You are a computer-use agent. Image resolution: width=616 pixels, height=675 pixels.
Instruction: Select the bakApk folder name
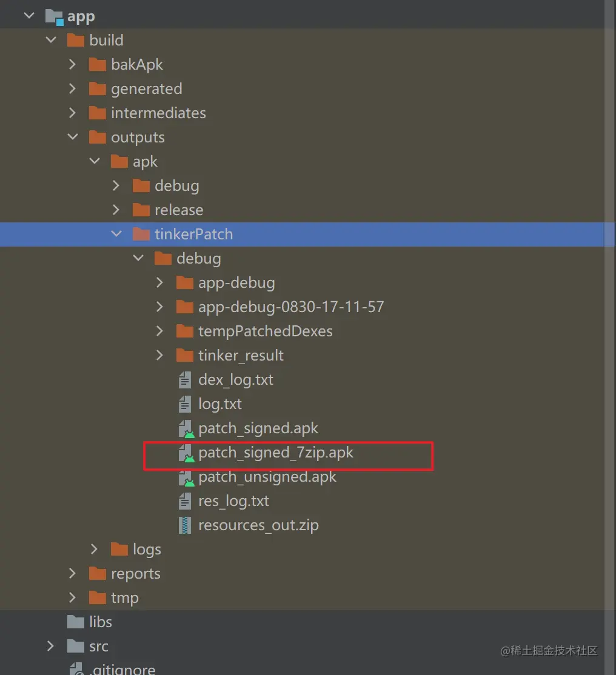click(x=137, y=65)
